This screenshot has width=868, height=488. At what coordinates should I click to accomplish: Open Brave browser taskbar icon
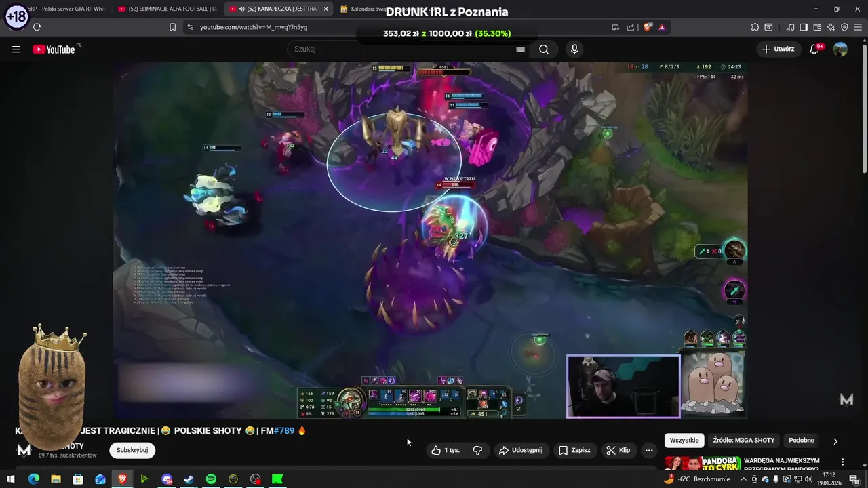coord(122,479)
